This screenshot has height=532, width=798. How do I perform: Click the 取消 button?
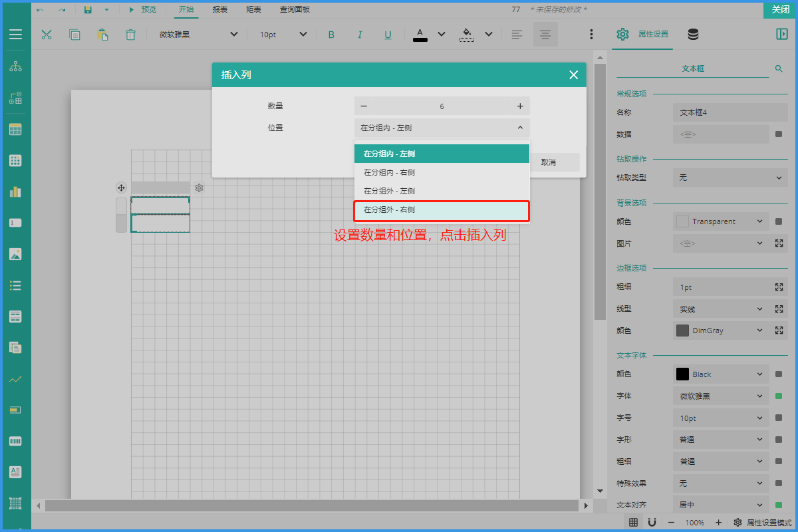(549, 162)
